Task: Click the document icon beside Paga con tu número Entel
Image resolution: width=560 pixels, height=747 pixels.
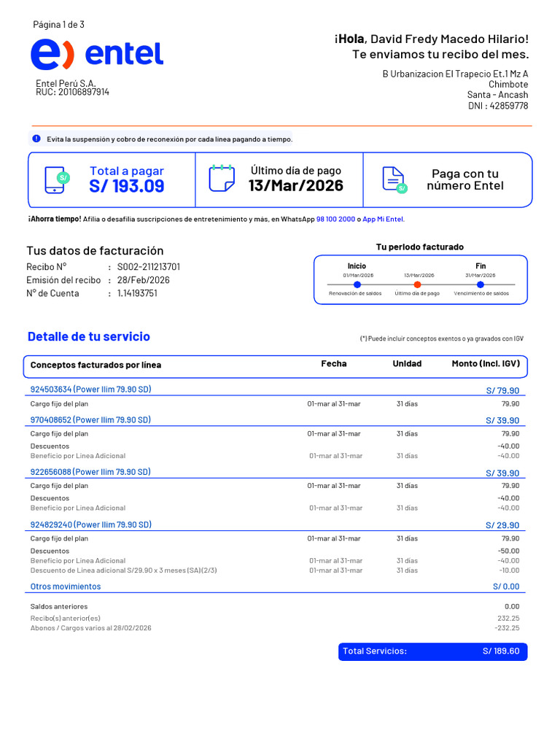Action: click(394, 180)
